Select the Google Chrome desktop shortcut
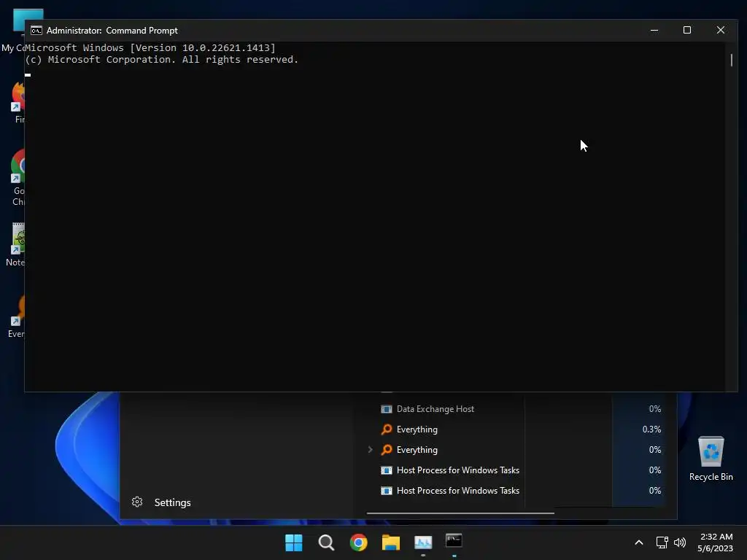Image resolution: width=747 pixels, height=560 pixels. tap(17, 178)
